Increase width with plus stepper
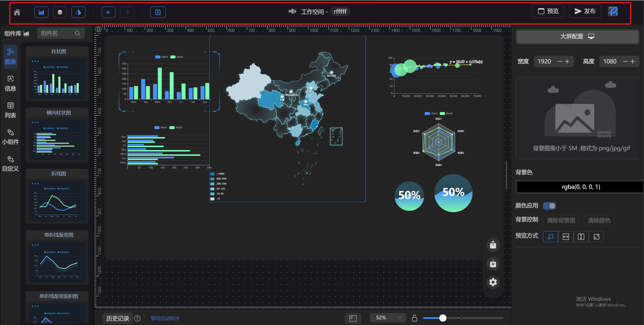Viewport: 644px width, 325px height. point(567,61)
